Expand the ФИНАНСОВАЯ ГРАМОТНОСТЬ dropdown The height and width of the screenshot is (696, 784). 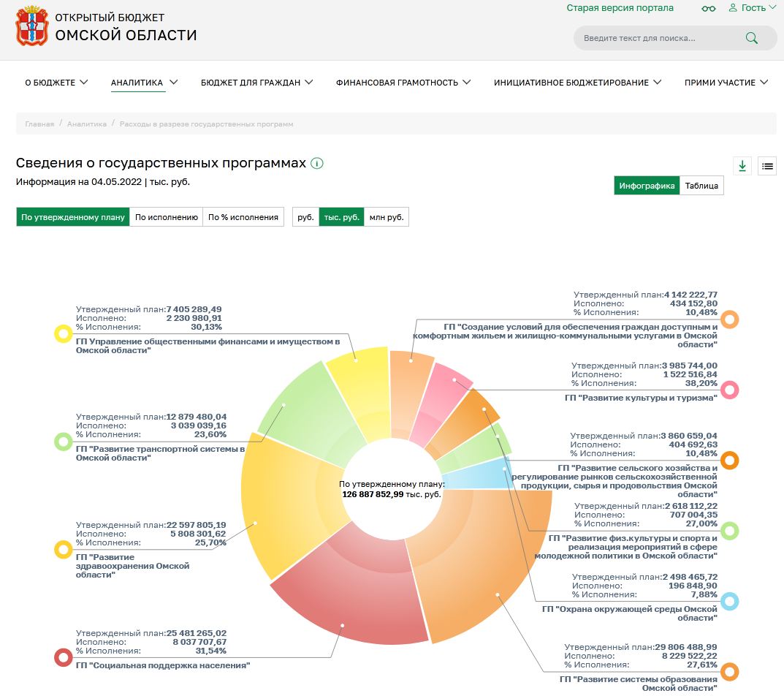(x=403, y=83)
